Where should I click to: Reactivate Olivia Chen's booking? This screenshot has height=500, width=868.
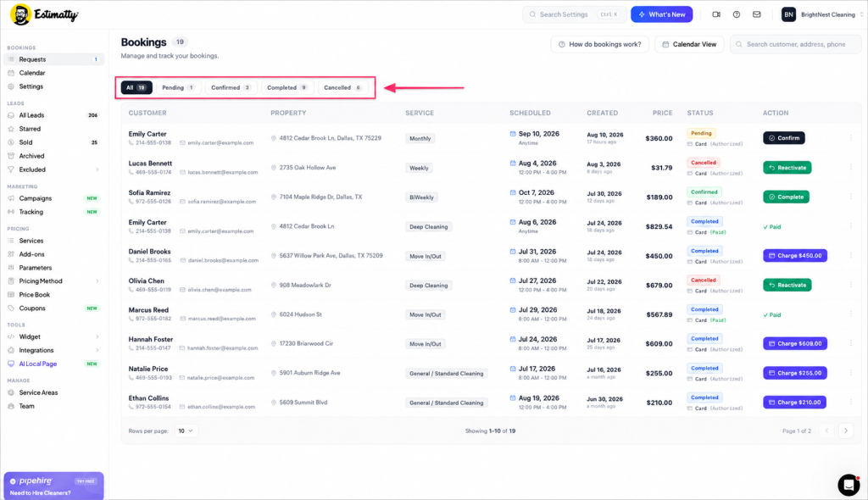click(787, 285)
